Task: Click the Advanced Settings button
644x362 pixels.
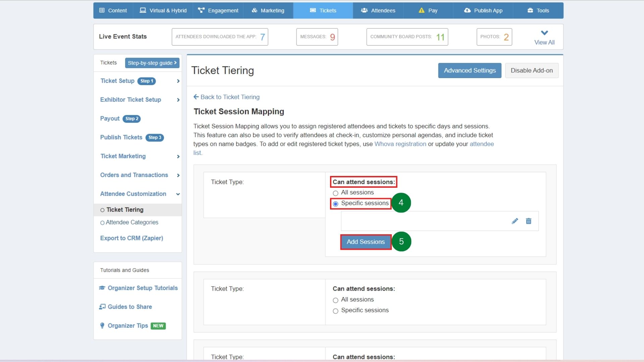Action: (470, 70)
